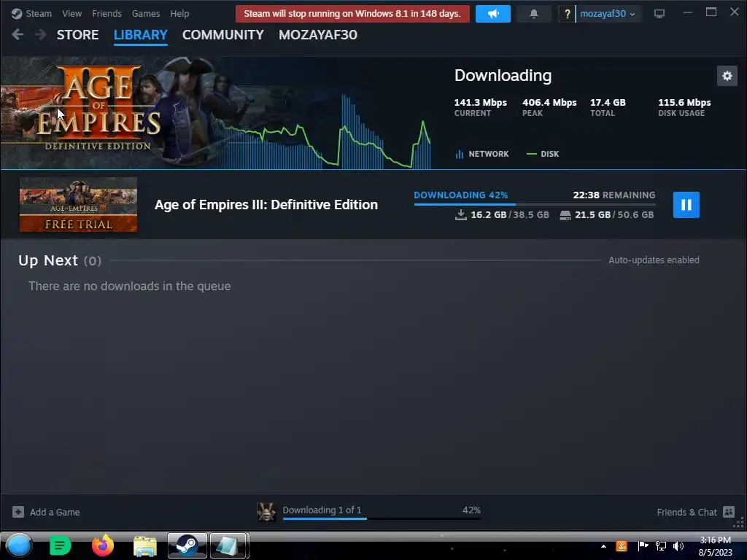Open the Help menu

coord(179,14)
